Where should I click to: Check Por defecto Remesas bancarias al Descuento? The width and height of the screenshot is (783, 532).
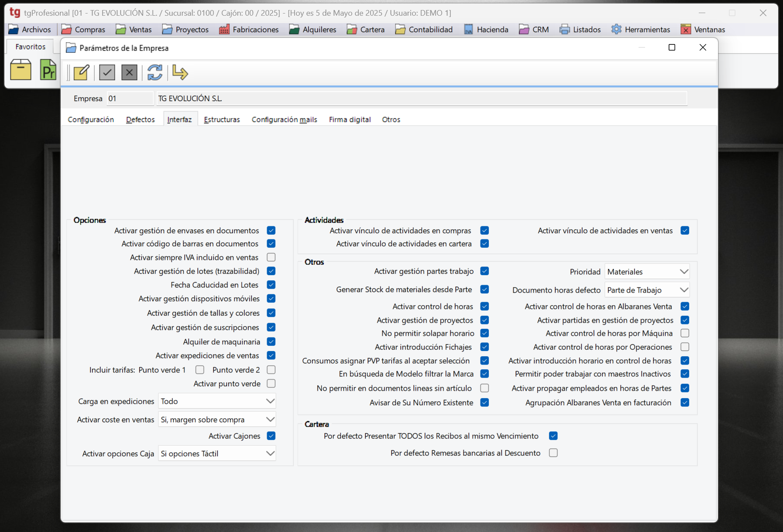coord(553,453)
